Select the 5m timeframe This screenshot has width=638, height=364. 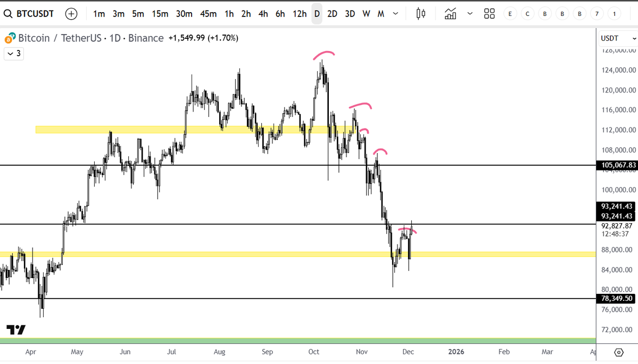[138, 14]
